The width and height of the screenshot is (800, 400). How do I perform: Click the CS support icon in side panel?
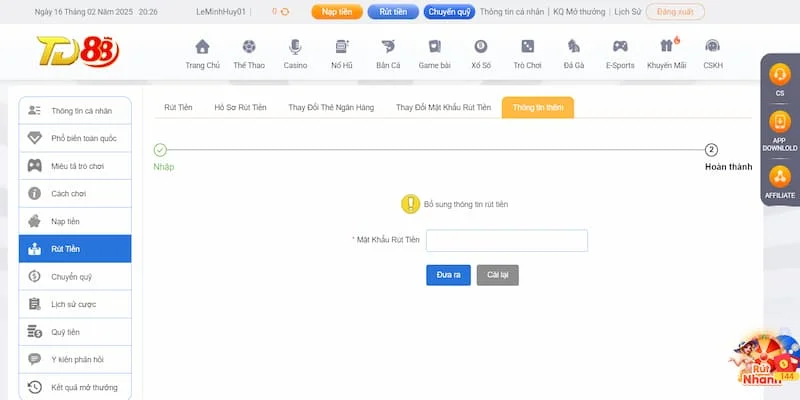[x=780, y=75]
